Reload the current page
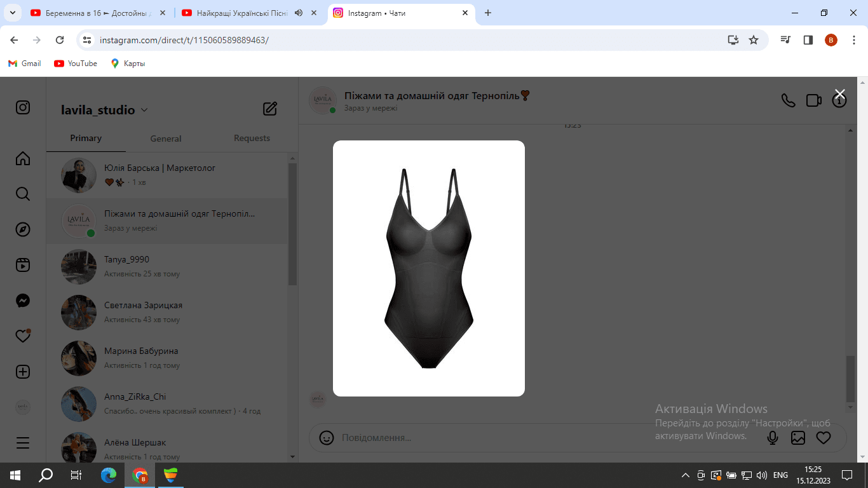The height and width of the screenshot is (488, 868). tap(60, 40)
